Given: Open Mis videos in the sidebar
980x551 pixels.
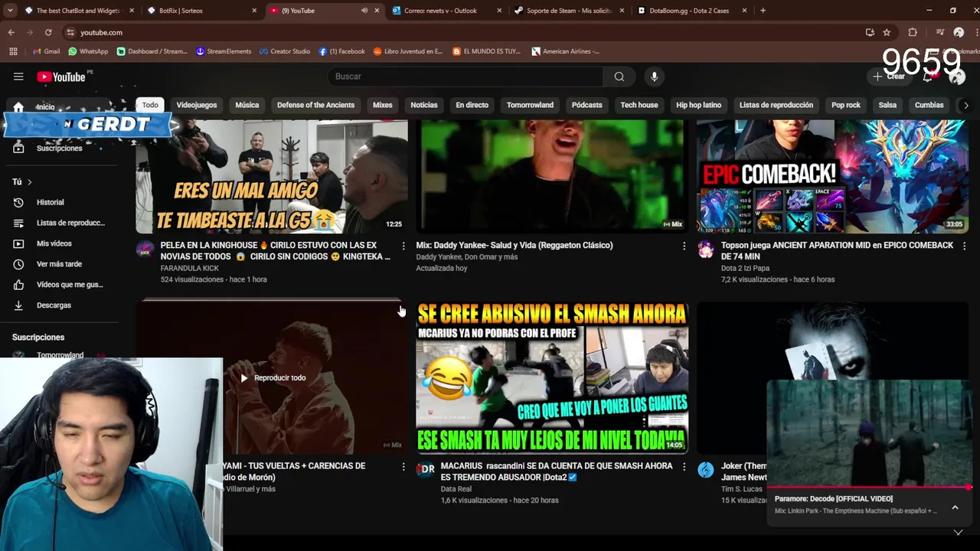Looking at the screenshot, I should (x=60, y=243).
